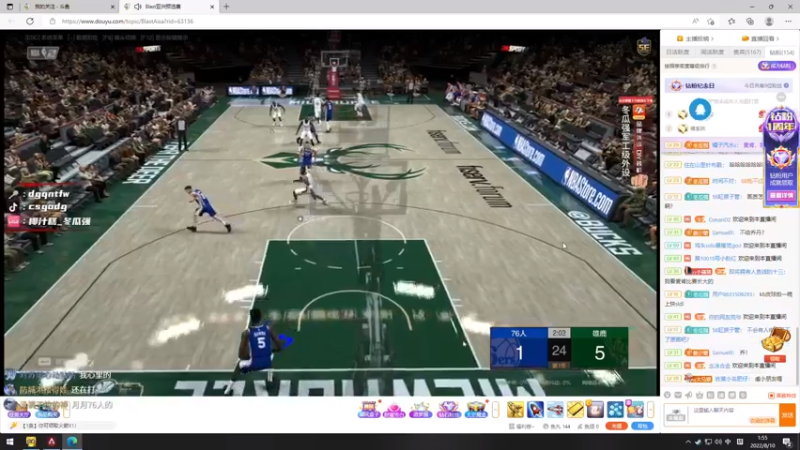
Task: Mute audio via tab speaker icon
Action: pyautogui.click(x=138, y=7)
